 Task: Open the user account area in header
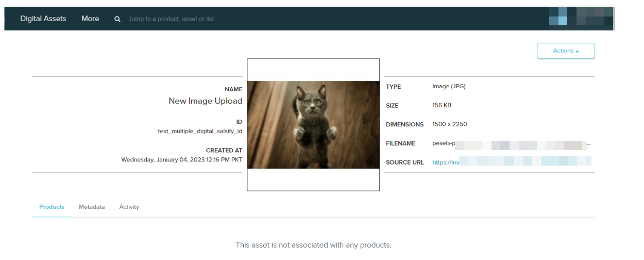click(581, 17)
